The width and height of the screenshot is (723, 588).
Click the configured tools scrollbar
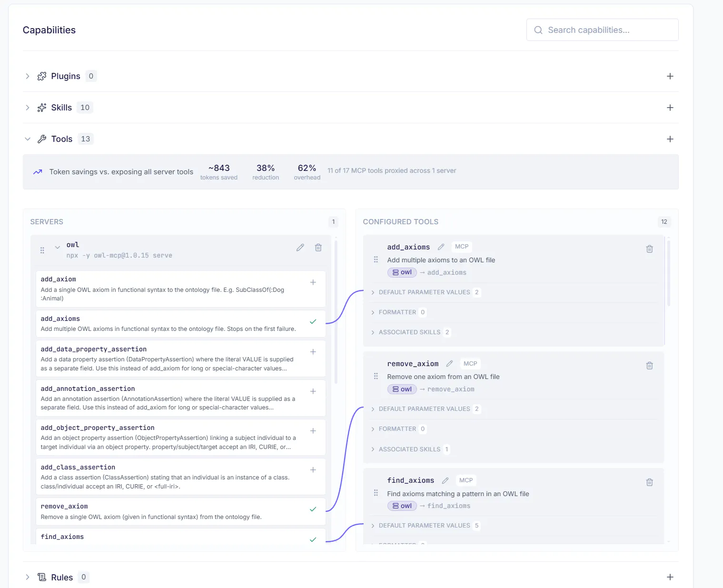[x=669, y=273]
